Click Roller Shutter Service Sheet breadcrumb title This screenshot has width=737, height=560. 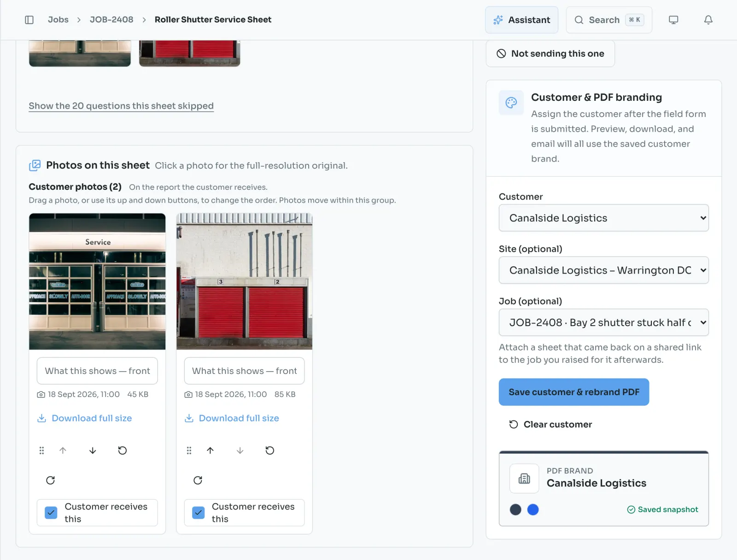(x=213, y=20)
